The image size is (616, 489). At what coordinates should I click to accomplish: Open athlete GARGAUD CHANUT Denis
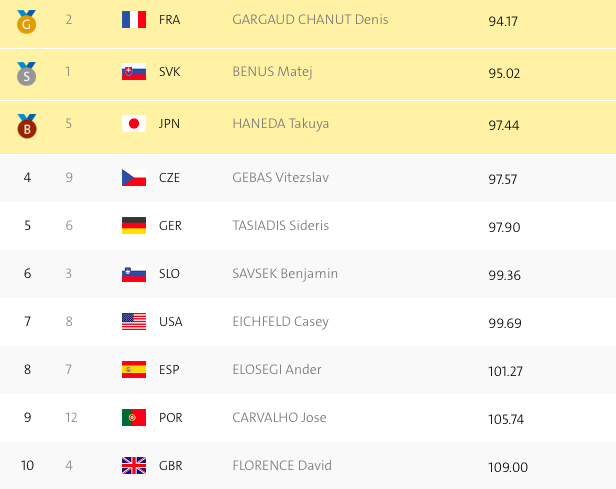(x=310, y=20)
